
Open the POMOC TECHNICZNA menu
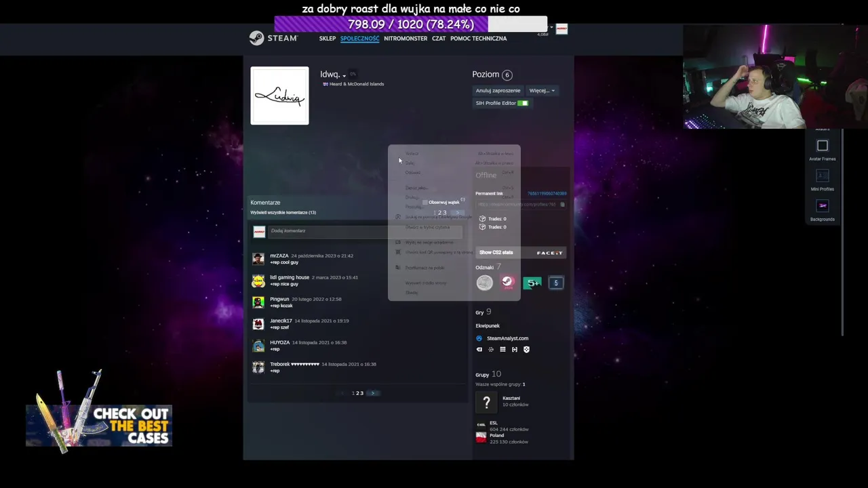coord(479,39)
